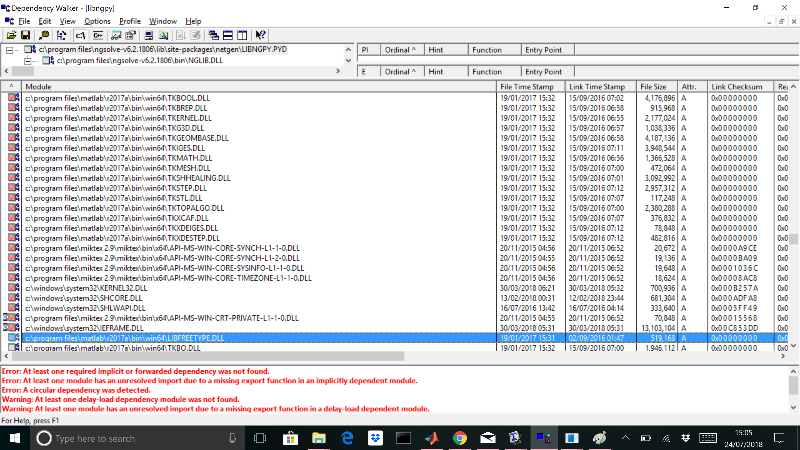
Task: Click the Open file toolbar icon
Action: click(11, 35)
